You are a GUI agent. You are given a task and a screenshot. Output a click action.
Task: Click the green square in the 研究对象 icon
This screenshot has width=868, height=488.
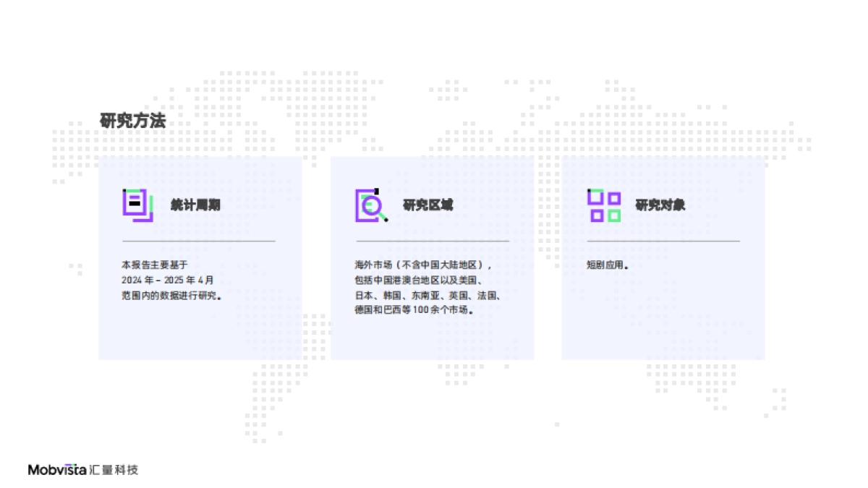[616, 214]
